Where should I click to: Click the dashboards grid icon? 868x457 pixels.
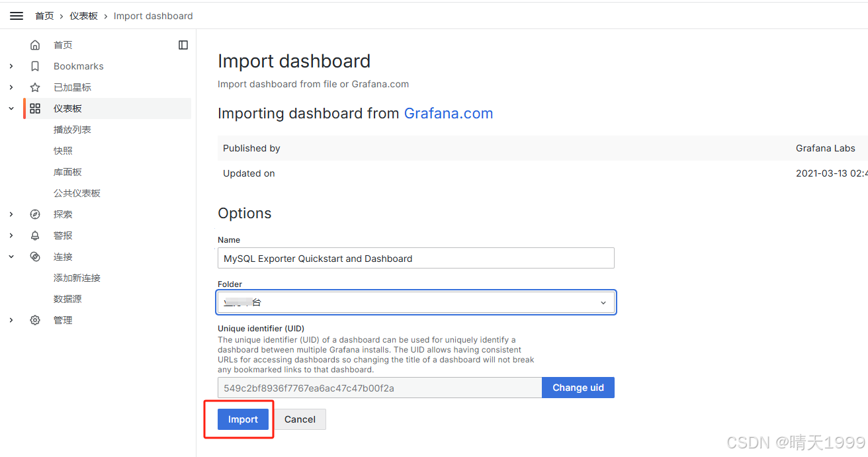[35, 108]
